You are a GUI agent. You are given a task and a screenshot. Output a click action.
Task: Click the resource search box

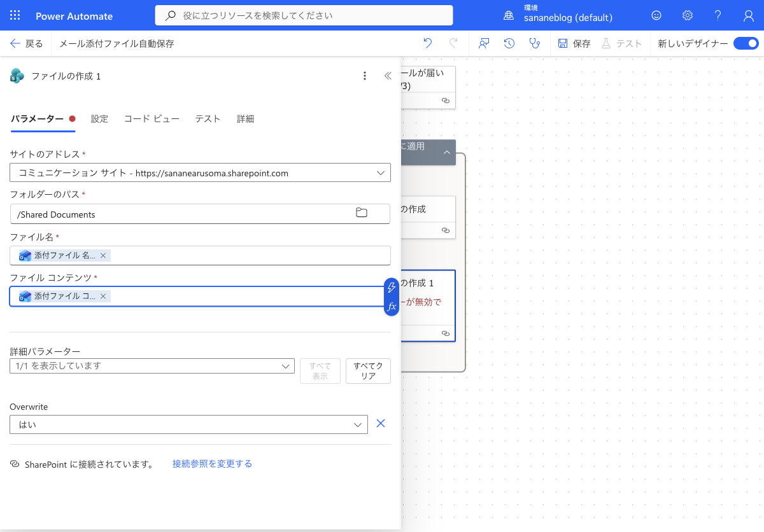(304, 15)
